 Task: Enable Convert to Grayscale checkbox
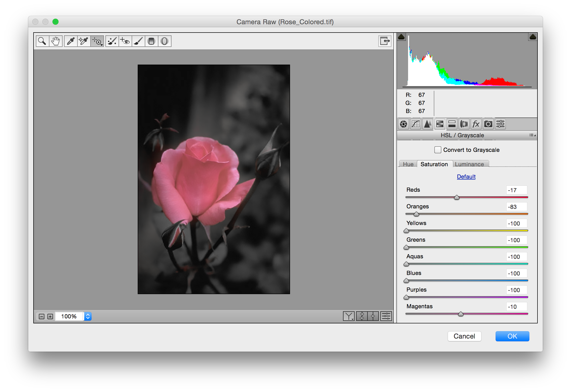[438, 150]
